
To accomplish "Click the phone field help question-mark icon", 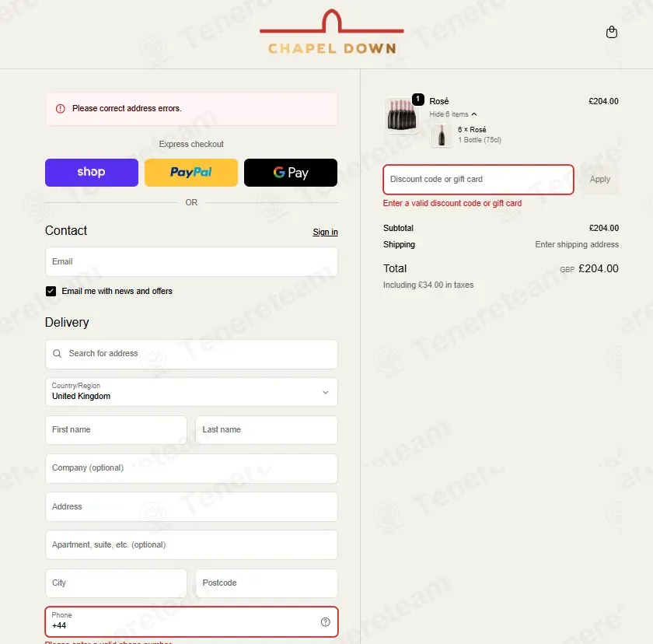I will [x=325, y=622].
